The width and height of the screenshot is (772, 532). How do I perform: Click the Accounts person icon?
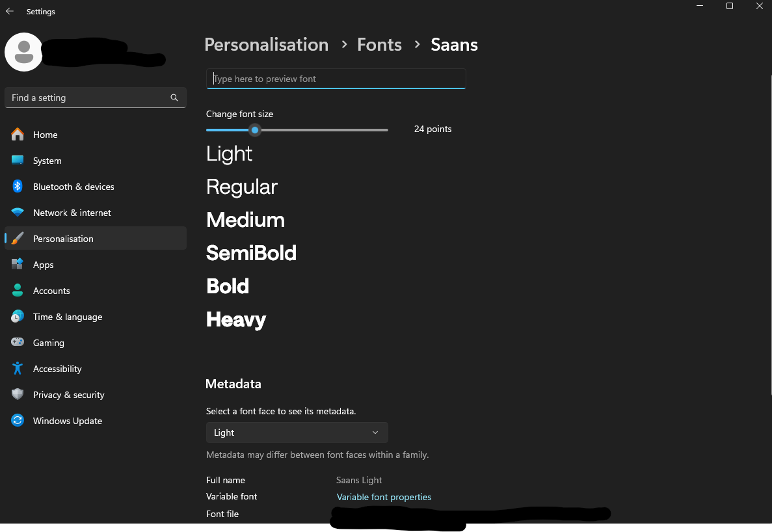click(x=18, y=291)
